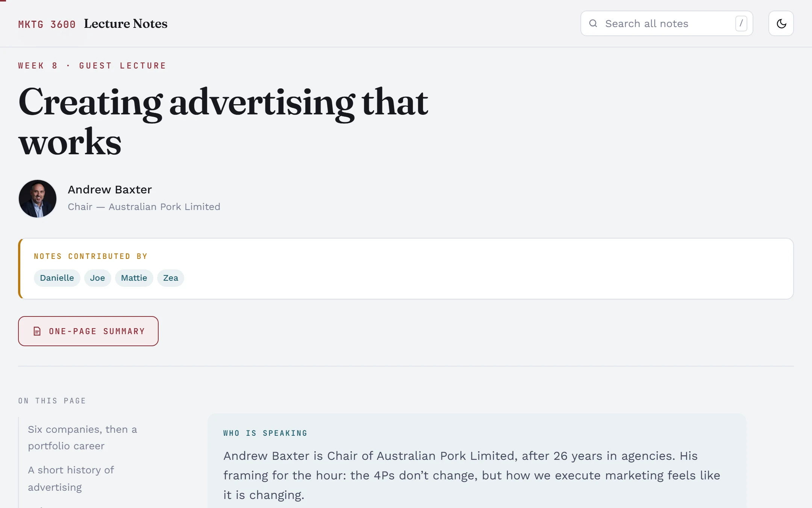The height and width of the screenshot is (508, 812).
Task: Go to Lecture Notes home title
Action: 126,23
